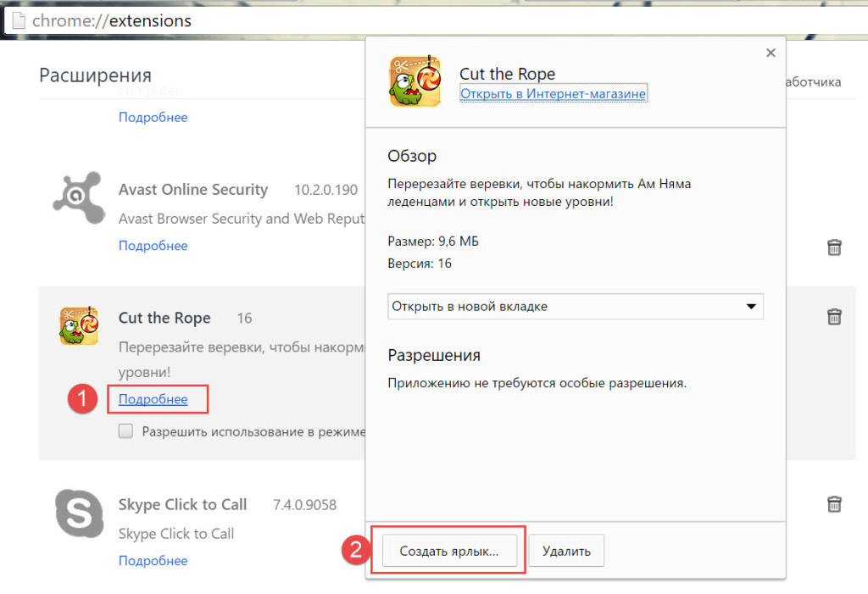
Task: Click the Cut the Rope icon in extensions list
Action: tap(79, 325)
